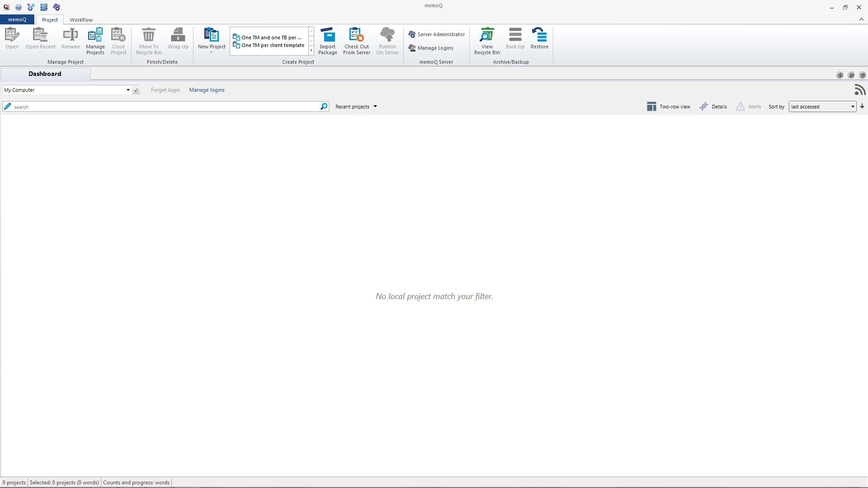The width and height of the screenshot is (868, 488).
Task: Open the Recent projects filter dropdown
Action: (x=356, y=107)
